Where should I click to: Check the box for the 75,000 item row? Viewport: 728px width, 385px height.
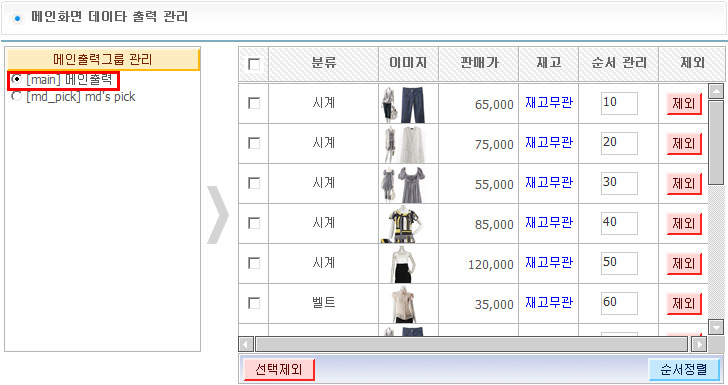[254, 143]
